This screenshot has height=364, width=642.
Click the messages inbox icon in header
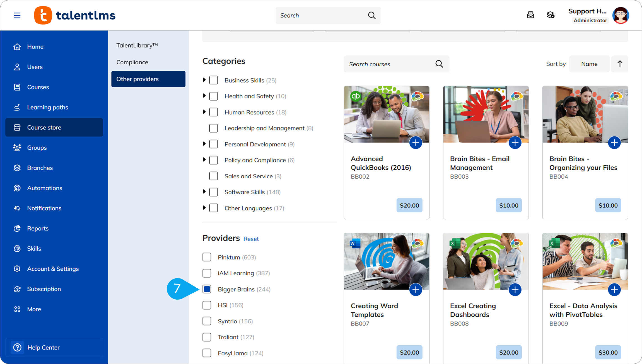(x=530, y=15)
